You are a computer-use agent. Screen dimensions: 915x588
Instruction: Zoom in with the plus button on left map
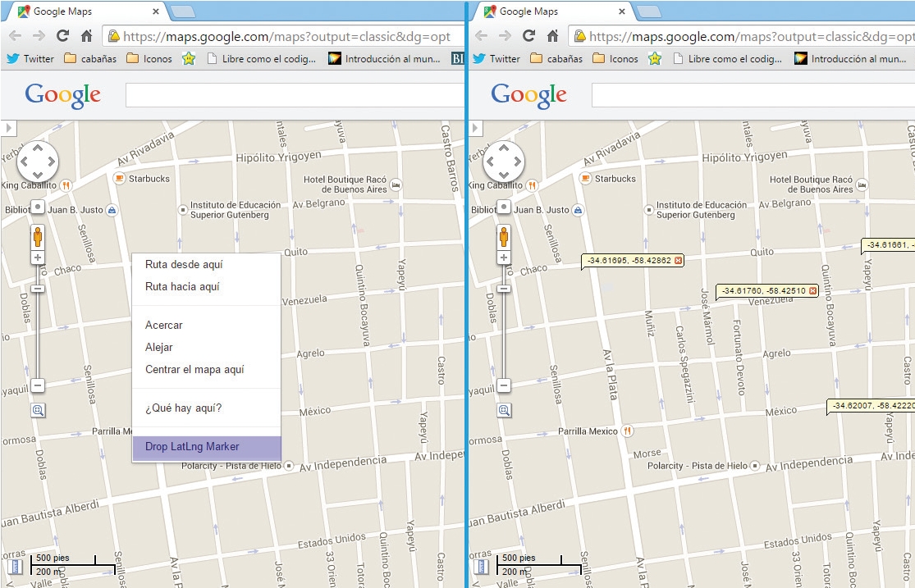coord(38,258)
